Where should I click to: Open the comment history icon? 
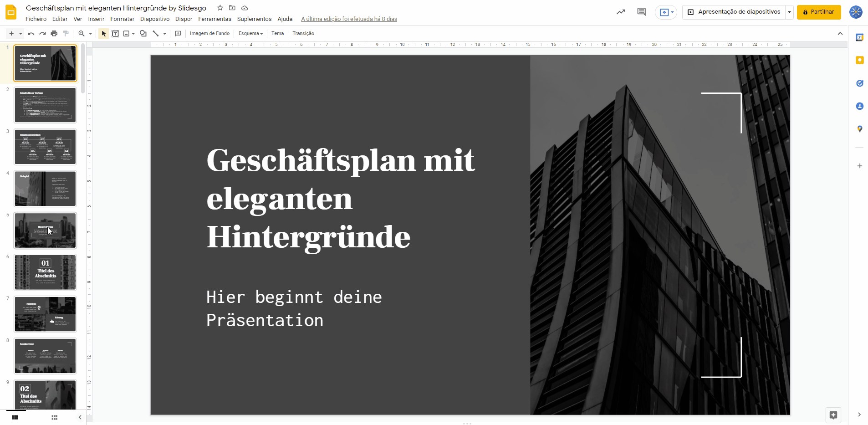click(x=641, y=12)
